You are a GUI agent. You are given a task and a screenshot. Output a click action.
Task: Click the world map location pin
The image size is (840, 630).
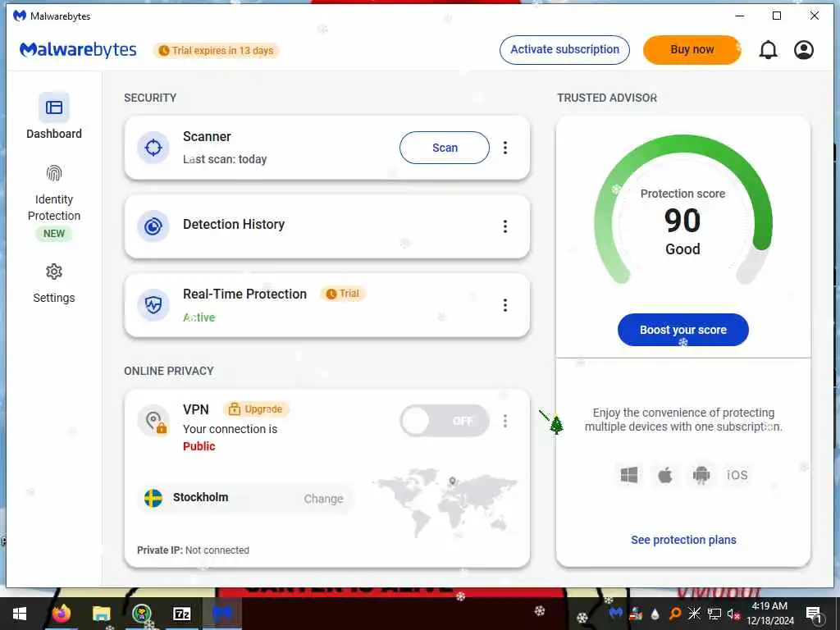(x=453, y=481)
